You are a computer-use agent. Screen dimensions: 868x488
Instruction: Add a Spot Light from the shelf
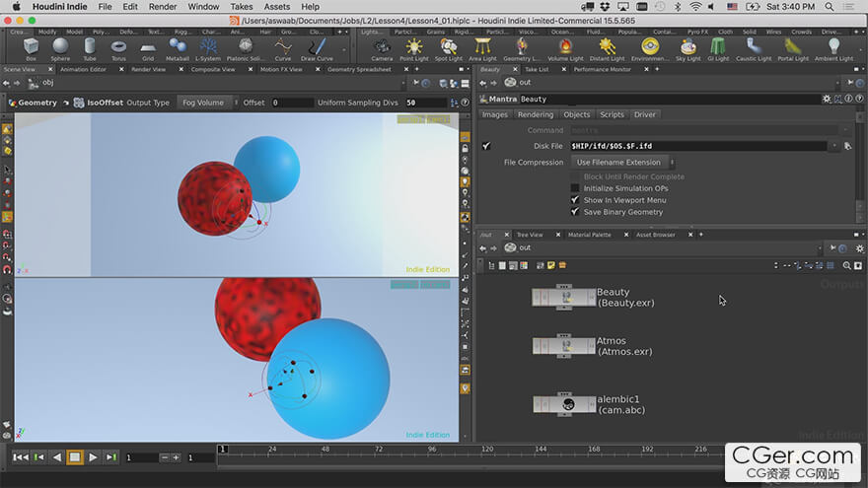coord(449,49)
